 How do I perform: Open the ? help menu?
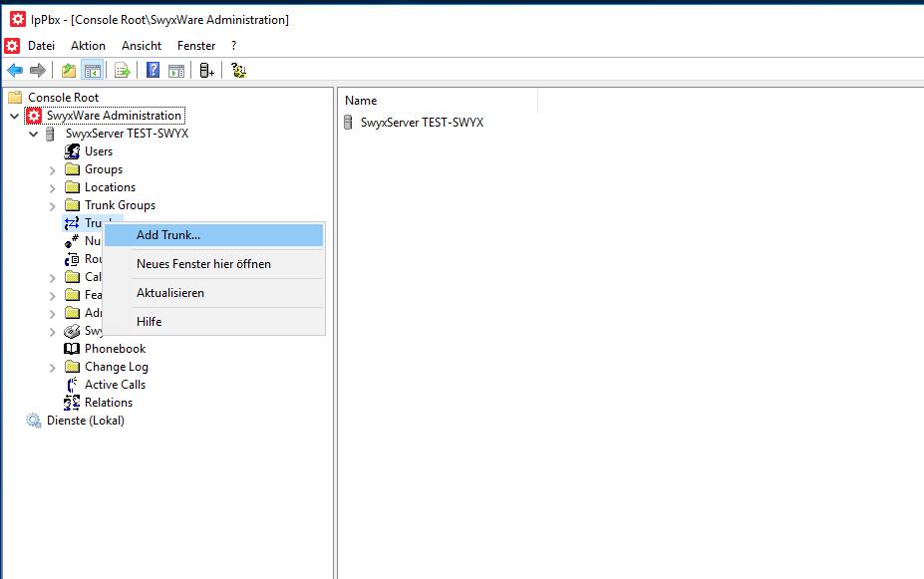(234, 46)
